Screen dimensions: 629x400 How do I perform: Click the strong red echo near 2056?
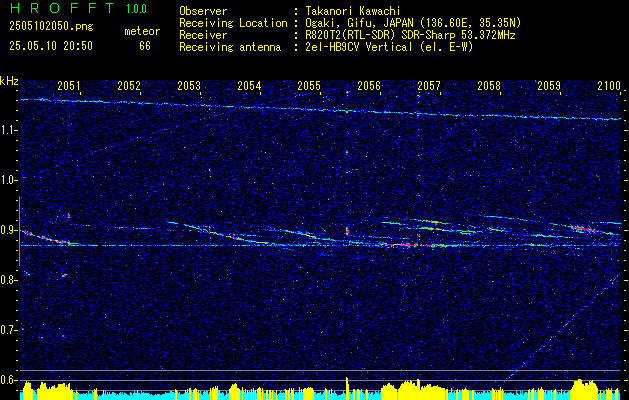pos(397,244)
